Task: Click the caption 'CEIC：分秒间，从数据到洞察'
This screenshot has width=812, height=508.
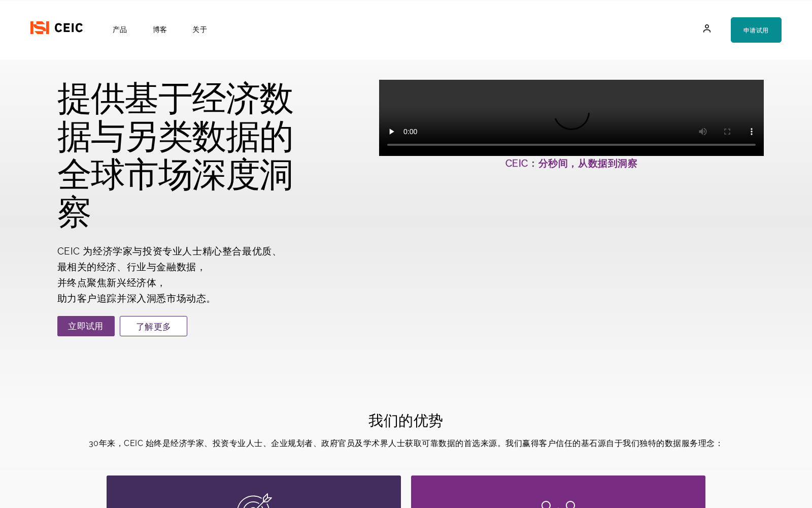Action: coord(571,164)
